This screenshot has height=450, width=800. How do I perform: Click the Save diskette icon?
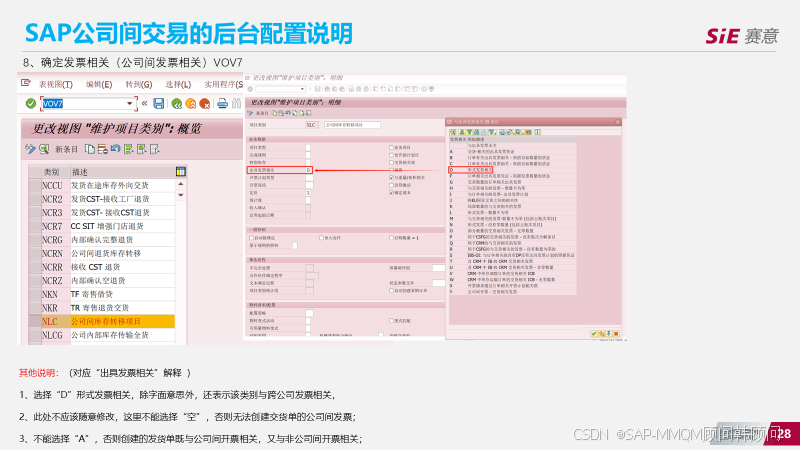(x=159, y=104)
